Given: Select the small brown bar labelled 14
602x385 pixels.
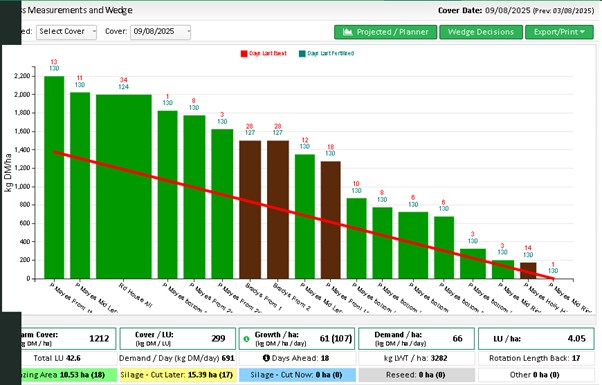Looking at the screenshot, I should point(528,271).
